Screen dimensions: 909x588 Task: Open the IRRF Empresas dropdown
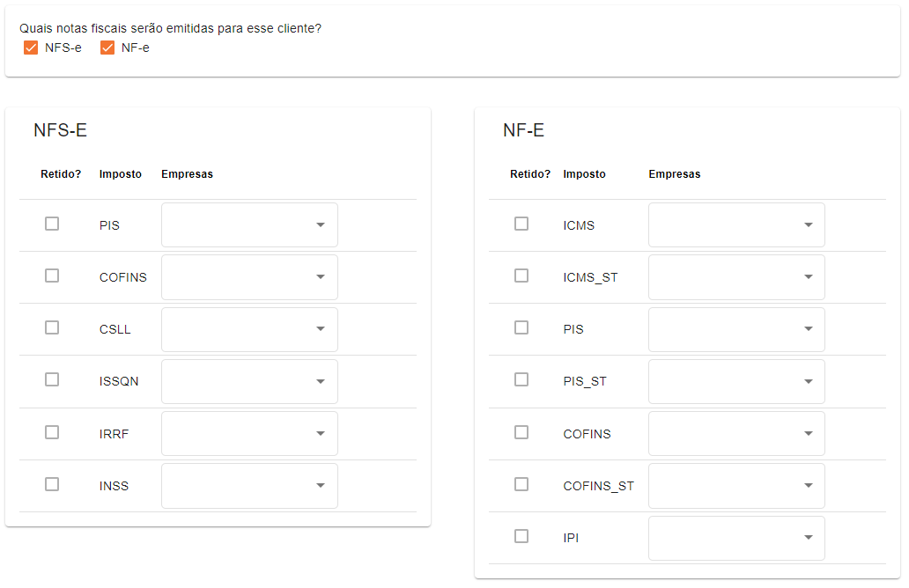[x=249, y=433]
